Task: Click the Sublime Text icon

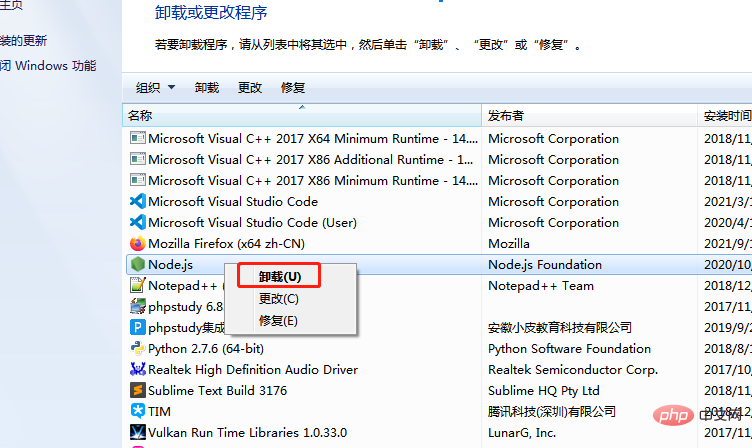Action: (x=138, y=390)
